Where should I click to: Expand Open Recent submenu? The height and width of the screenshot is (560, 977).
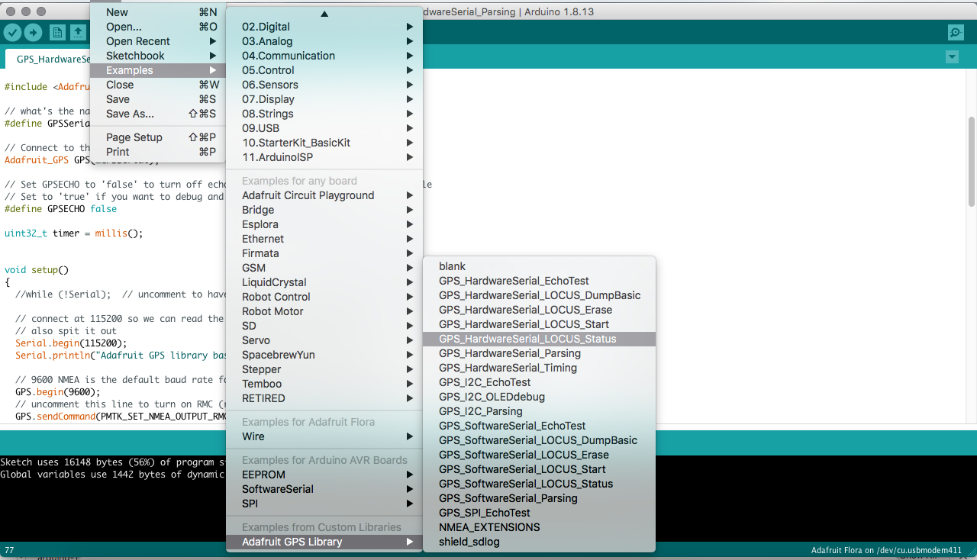click(x=158, y=41)
